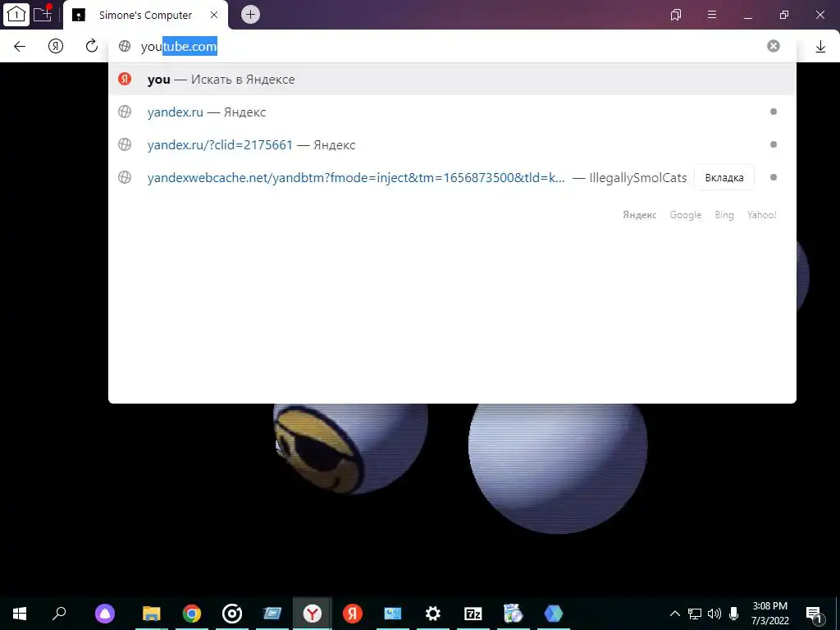Open the blue card-panel app in taskbar
Screen dimensions: 840x630
(393, 614)
